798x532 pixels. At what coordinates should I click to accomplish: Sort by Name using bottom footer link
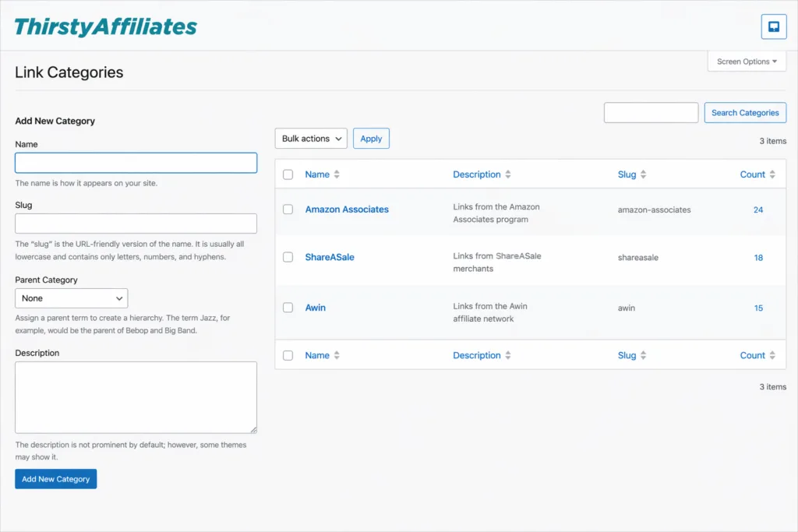tap(317, 355)
